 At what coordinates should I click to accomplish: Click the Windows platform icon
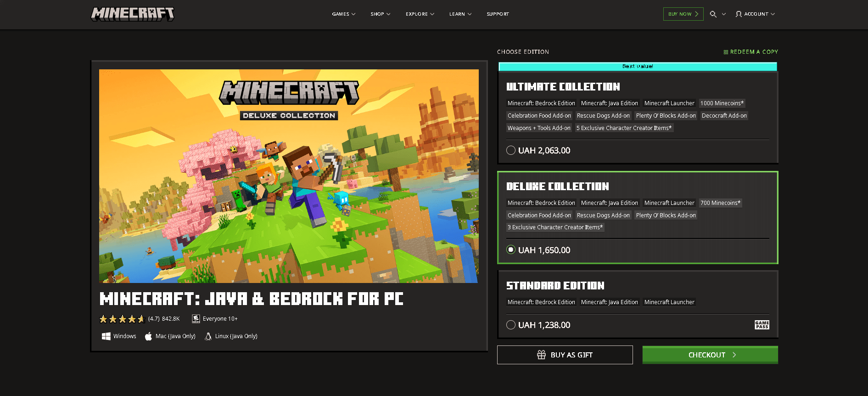pyautogui.click(x=106, y=336)
